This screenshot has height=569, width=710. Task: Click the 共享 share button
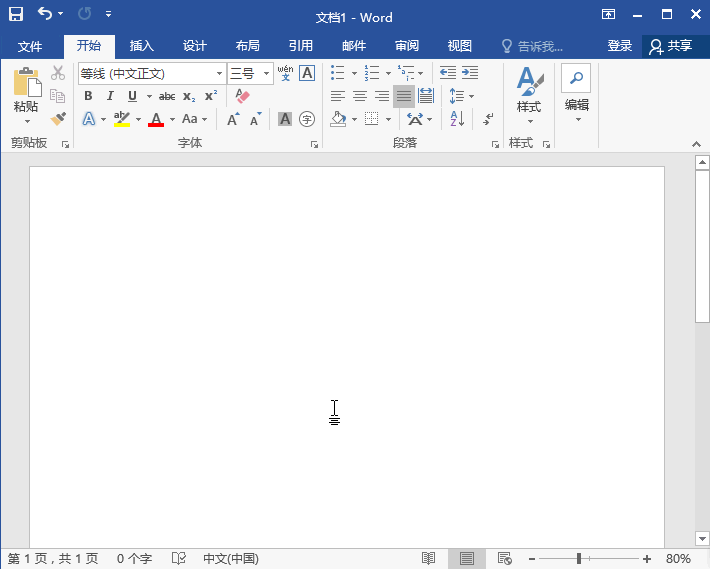(x=671, y=46)
